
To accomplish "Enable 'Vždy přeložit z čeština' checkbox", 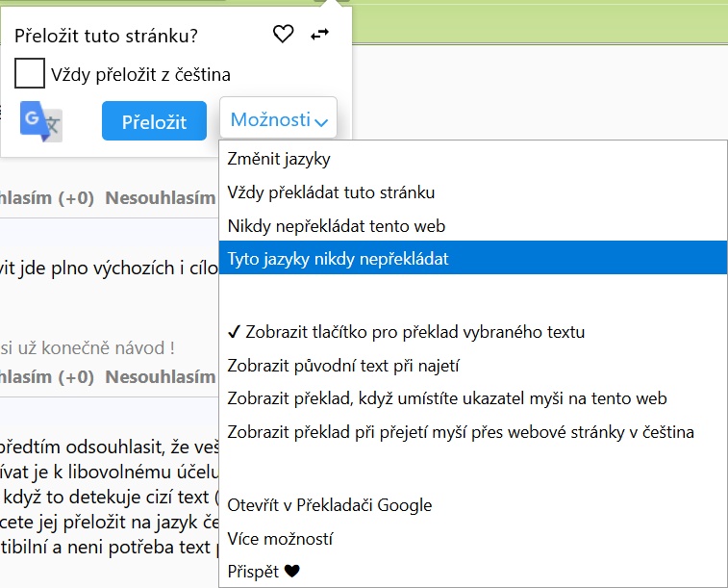I will point(30,74).
